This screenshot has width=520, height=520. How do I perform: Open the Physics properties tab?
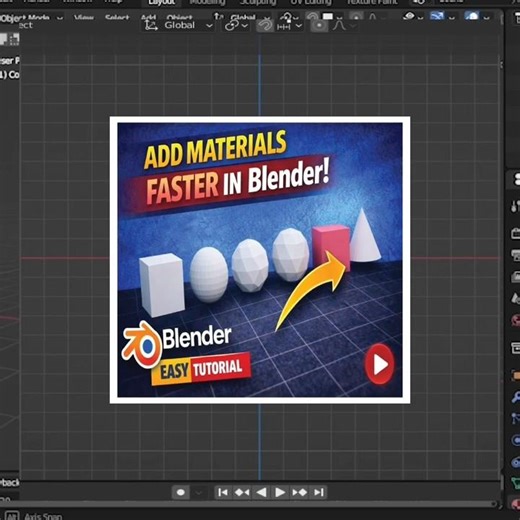click(515, 440)
